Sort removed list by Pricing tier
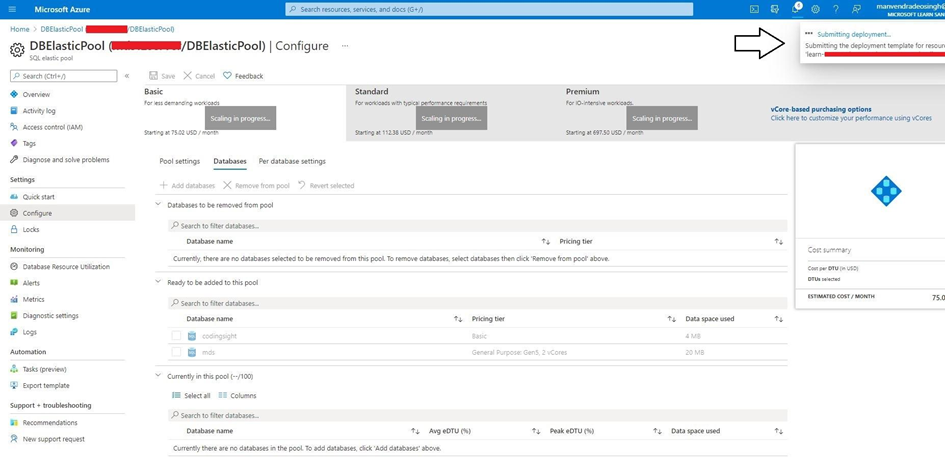 (x=779, y=242)
